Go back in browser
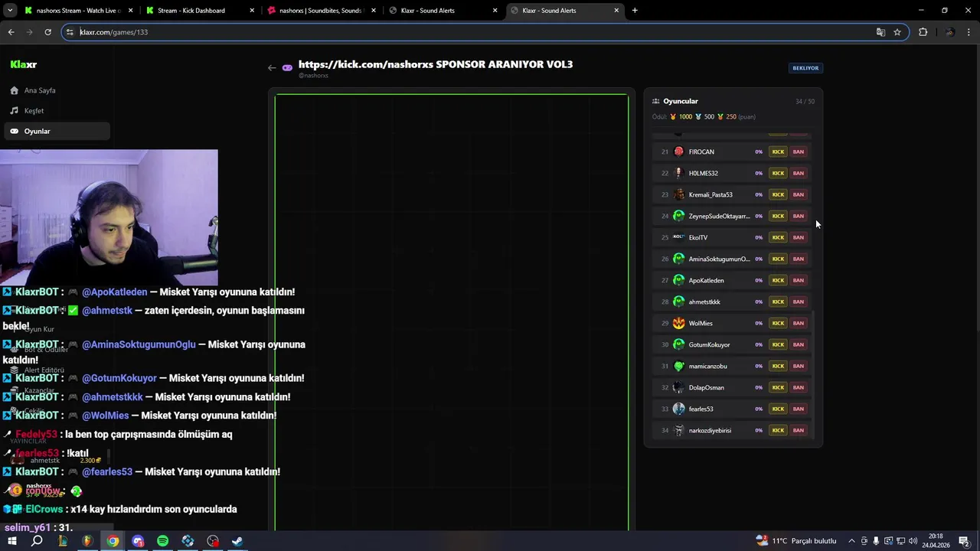The image size is (980, 551). (11, 32)
